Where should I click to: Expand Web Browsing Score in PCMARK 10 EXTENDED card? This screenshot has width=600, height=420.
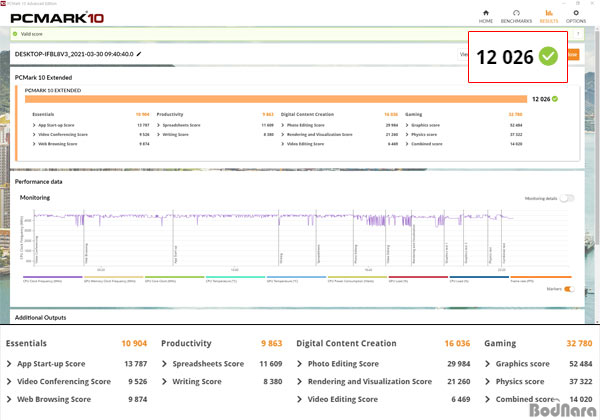click(34, 144)
